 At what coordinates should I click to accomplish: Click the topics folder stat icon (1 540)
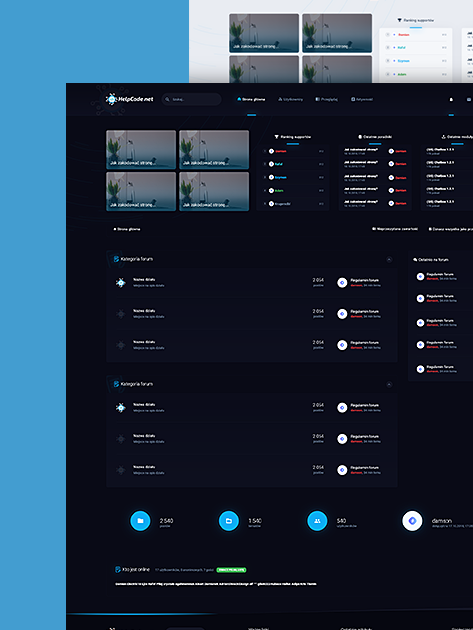tap(229, 521)
